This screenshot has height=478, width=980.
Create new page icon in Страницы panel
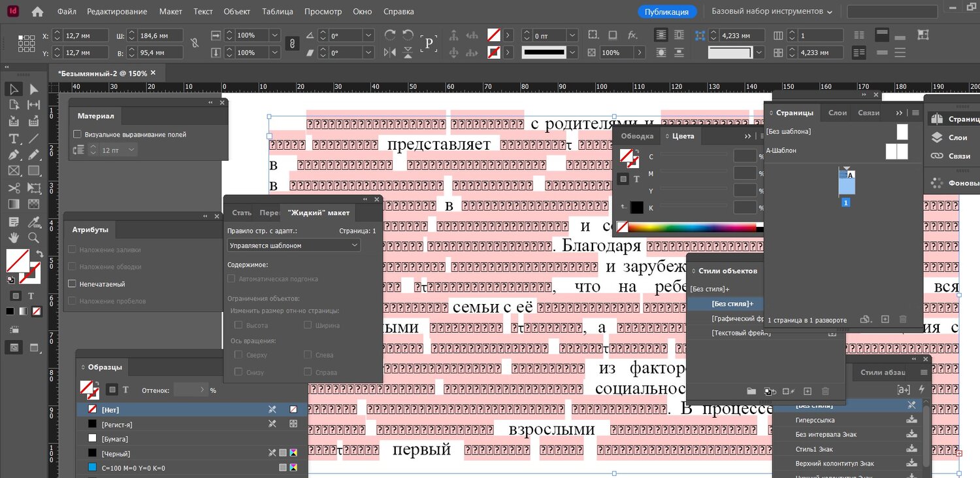coord(885,319)
